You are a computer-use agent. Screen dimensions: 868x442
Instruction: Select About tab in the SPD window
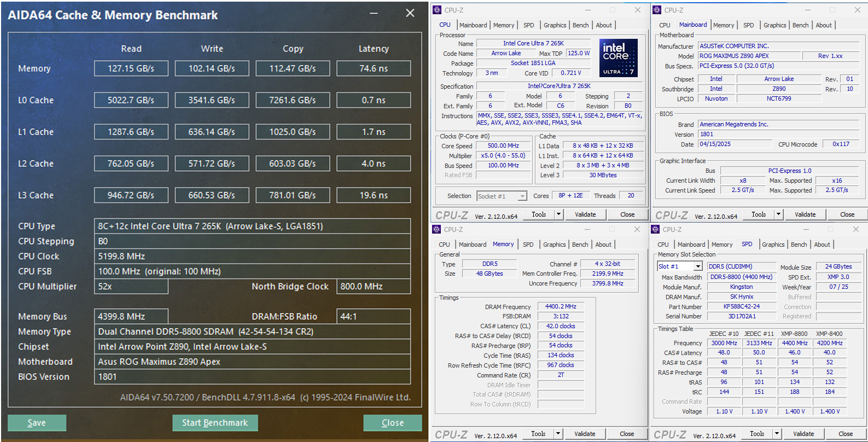822,245
